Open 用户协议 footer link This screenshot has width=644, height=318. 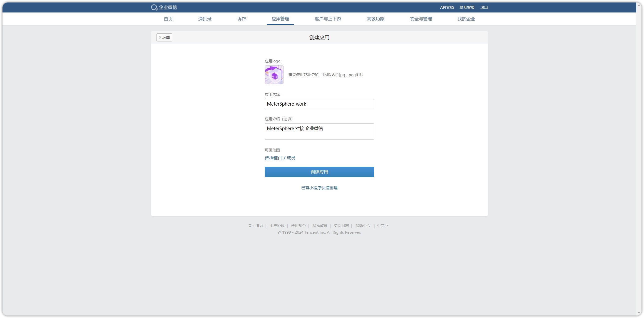click(277, 225)
